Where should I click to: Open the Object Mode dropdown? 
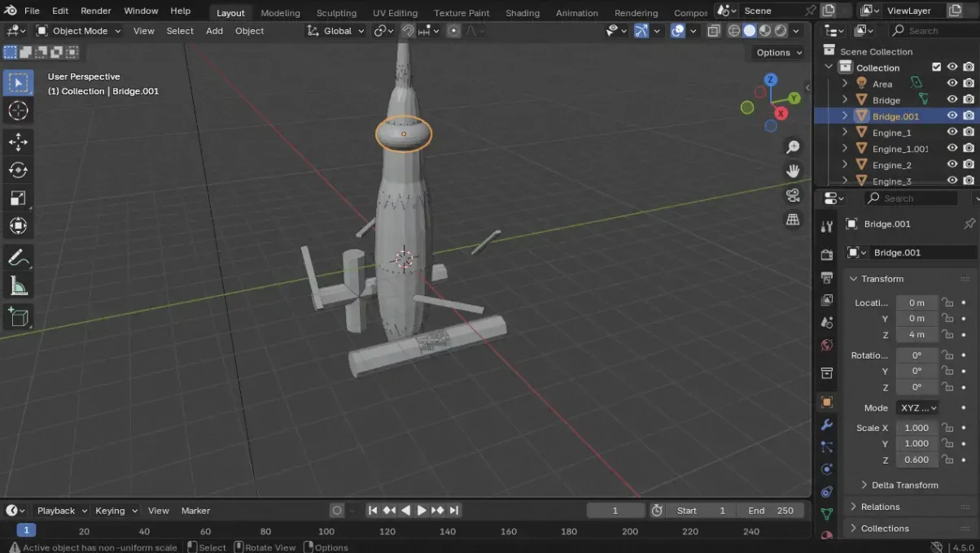pos(78,31)
